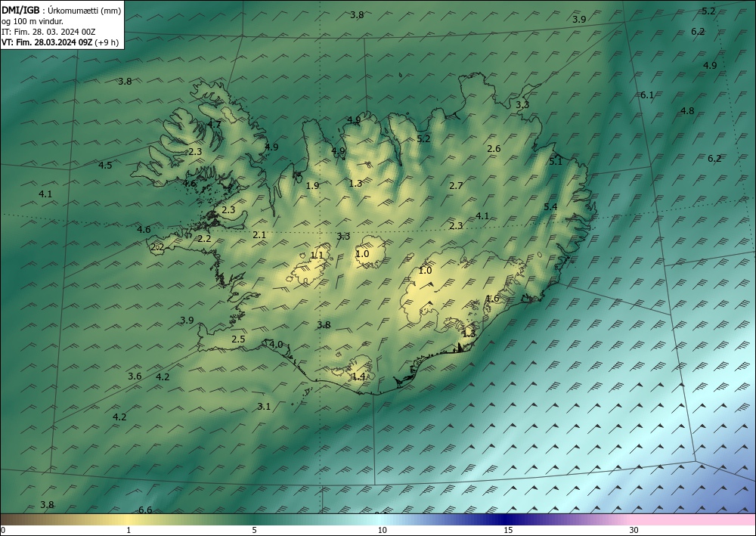Click the 3.6 value on the map
Viewport: 756px width, 536px height.
click(135, 376)
